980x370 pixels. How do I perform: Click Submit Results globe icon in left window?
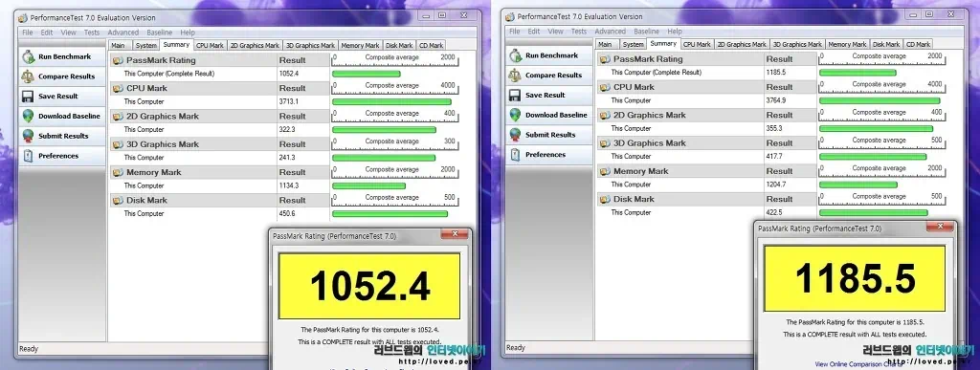click(x=28, y=136)
